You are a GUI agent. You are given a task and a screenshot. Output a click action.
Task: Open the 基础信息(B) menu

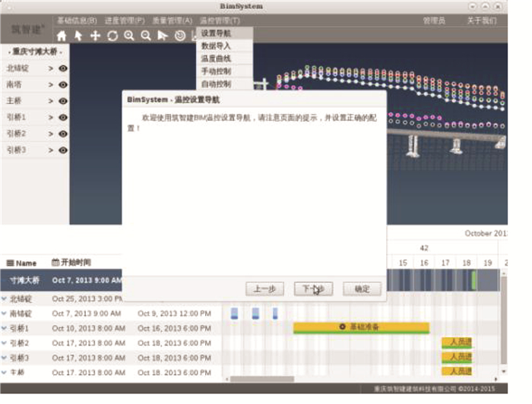77,21
